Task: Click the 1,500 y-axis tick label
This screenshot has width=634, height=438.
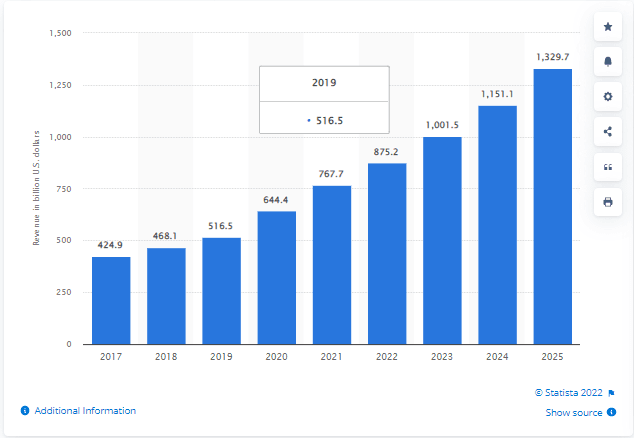Action: 60,33
